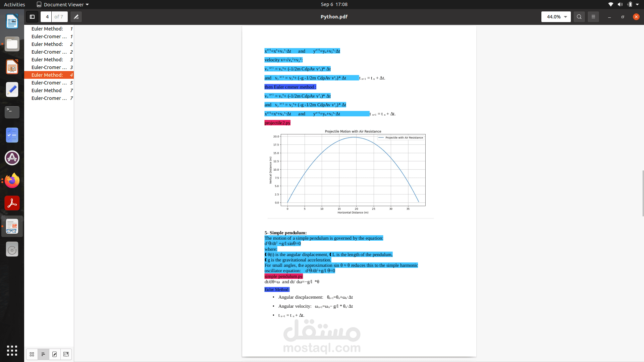Open the hamburger file options menu

point(593,17)
